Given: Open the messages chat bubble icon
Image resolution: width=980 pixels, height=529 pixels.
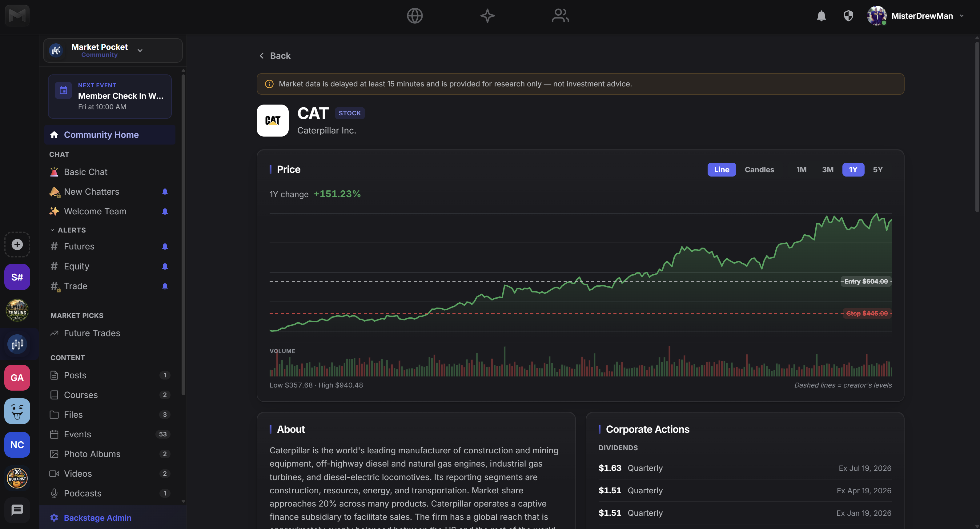Looking at the screenshot, I should coord(17,510).
